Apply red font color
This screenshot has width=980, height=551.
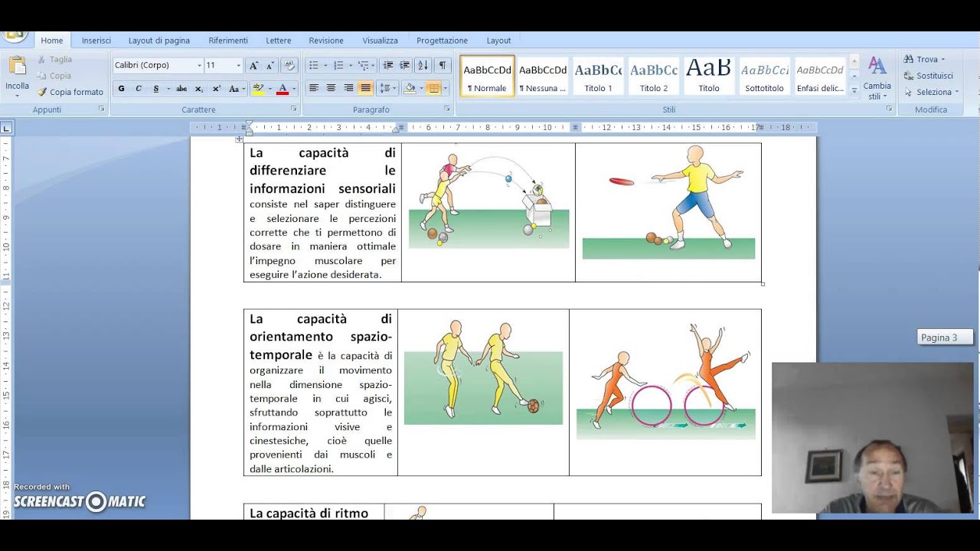pyautogui.click(x=282, y=89)
